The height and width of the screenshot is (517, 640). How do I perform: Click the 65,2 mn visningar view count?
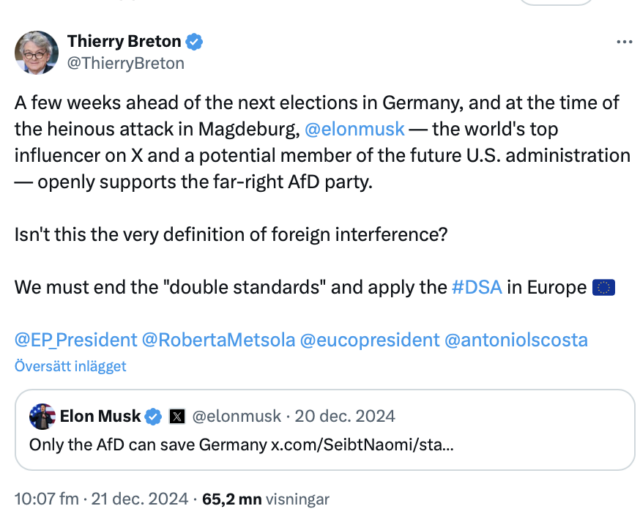pos(265,498)
